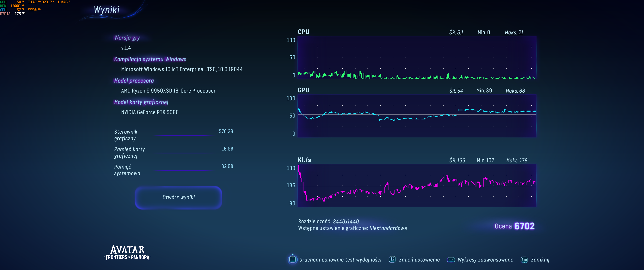Choose 'Zmień ustawienia' option

click(419, 260)
